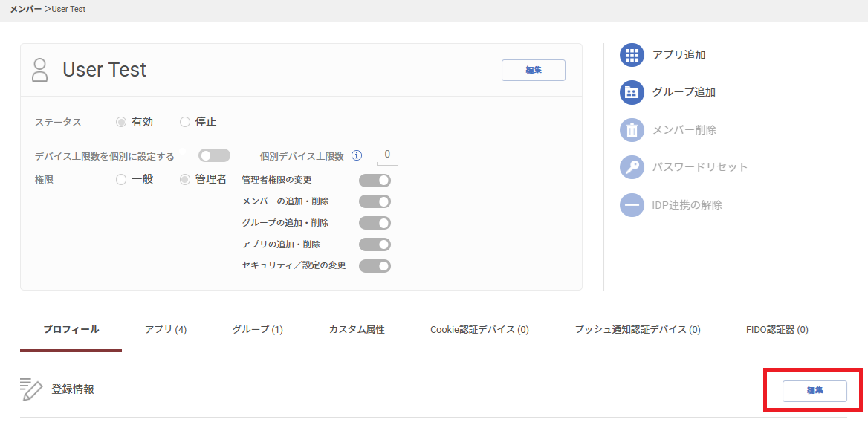Toggle セキュリティ／設定の変更 switch
Image resolution: width=868 pixels, height=431 pixels.
click(x=375, y=266)
